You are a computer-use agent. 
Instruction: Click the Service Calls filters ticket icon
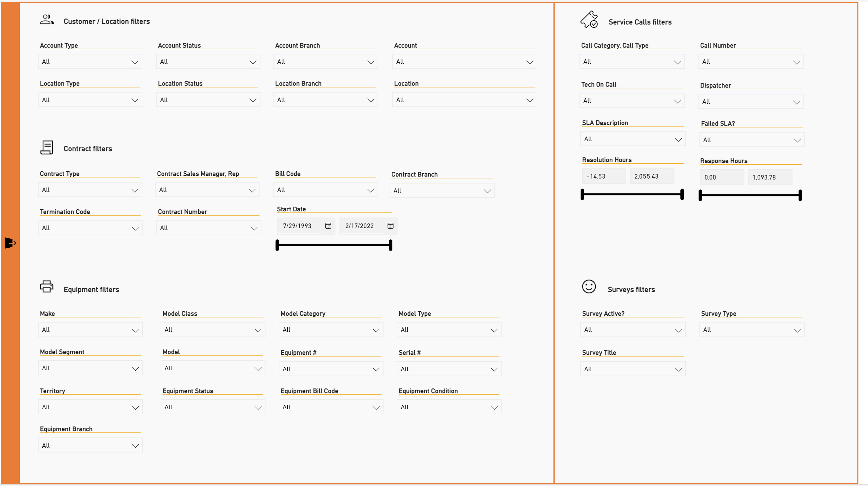(x=589, y=19)
